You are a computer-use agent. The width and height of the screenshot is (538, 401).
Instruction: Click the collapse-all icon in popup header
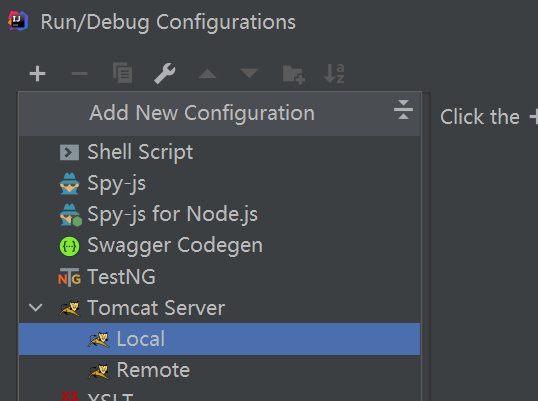(x=403, y=110)
